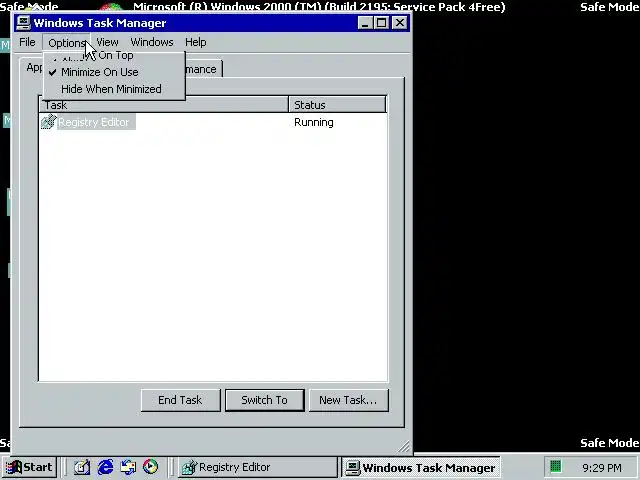The image size is (640, 480).
Task: Minimize the Task Manager window
Action: point(365,23)
